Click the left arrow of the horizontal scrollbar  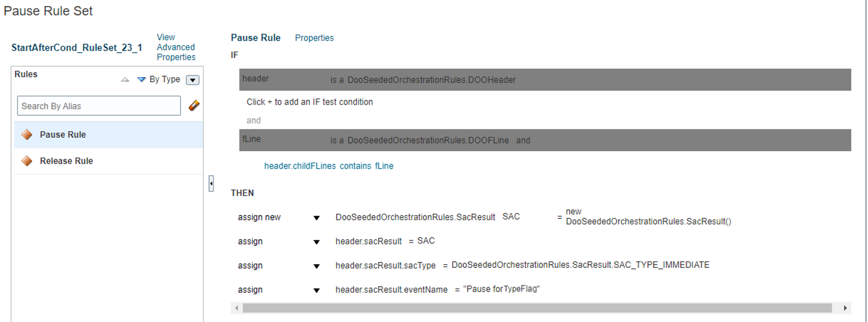point(237,308)
